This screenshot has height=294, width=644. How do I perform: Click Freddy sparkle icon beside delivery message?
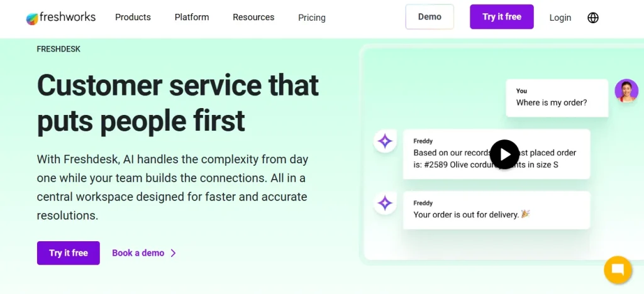click(385, 204)
